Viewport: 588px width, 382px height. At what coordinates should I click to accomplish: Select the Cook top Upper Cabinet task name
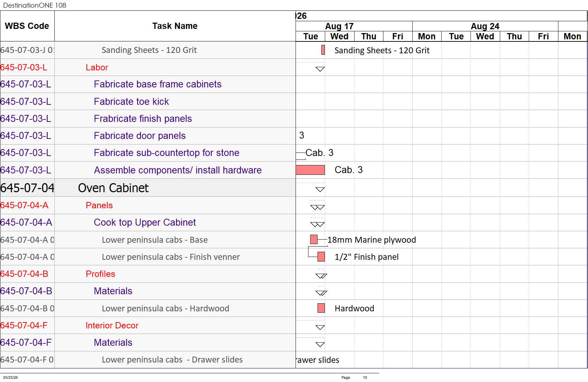point(145,222)
